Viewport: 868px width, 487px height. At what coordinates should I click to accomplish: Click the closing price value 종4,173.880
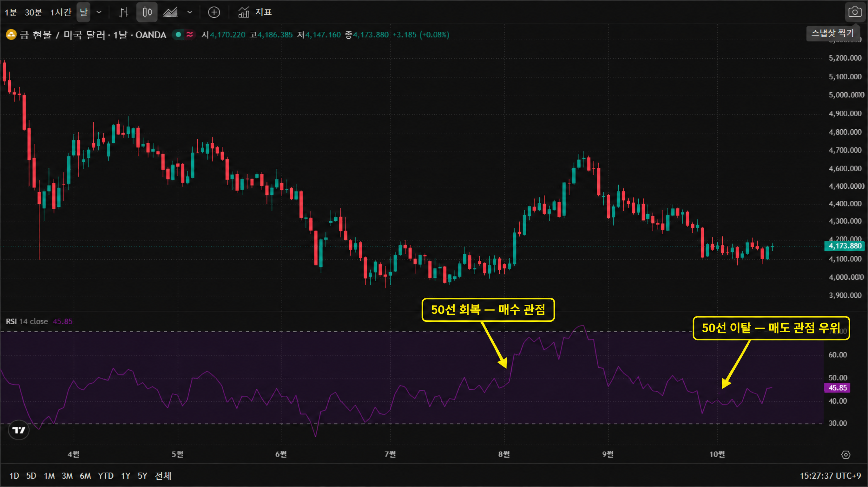click(x=367, y=35)
